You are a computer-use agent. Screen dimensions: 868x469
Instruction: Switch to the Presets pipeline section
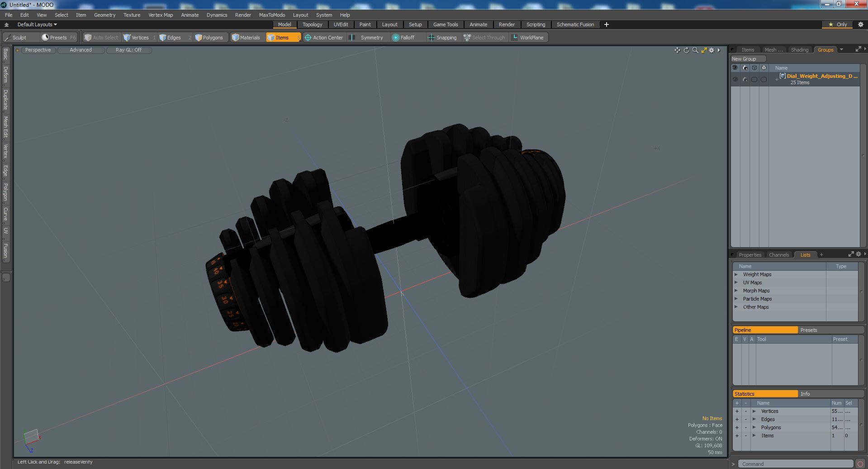pos(831,330)
